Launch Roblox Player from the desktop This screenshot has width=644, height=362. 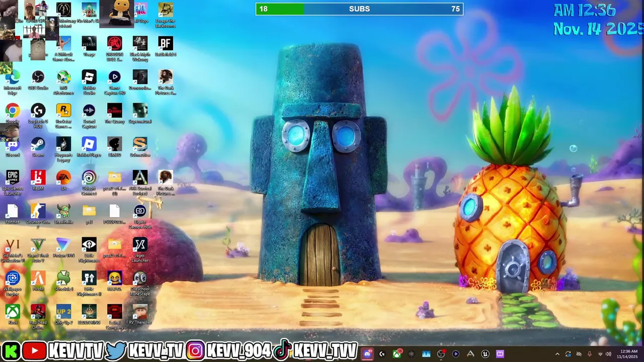tap(89, 147)
